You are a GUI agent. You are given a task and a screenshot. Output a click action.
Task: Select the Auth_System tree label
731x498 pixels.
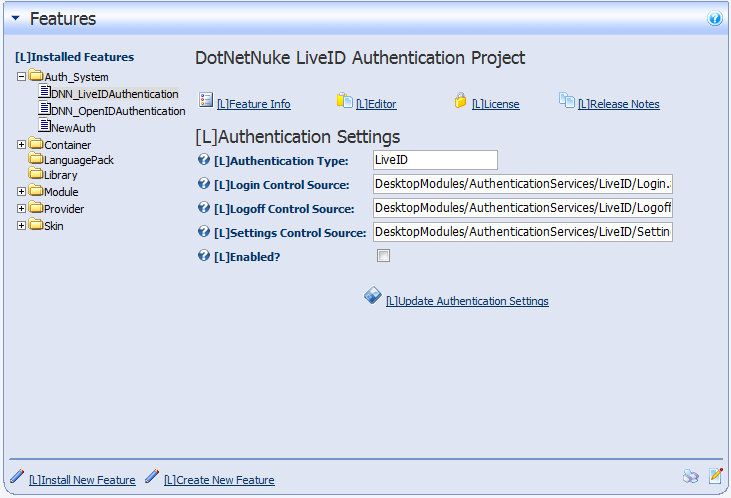[x=76, y=77]
